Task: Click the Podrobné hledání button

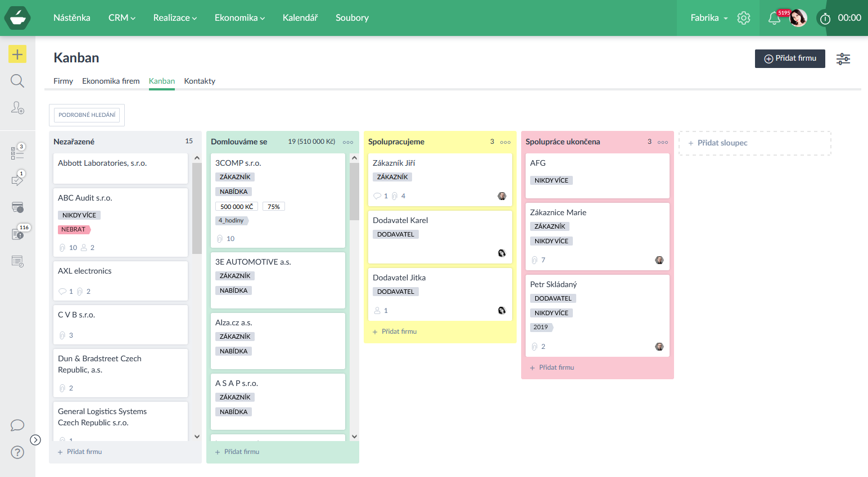Action: tap(87, 115)
